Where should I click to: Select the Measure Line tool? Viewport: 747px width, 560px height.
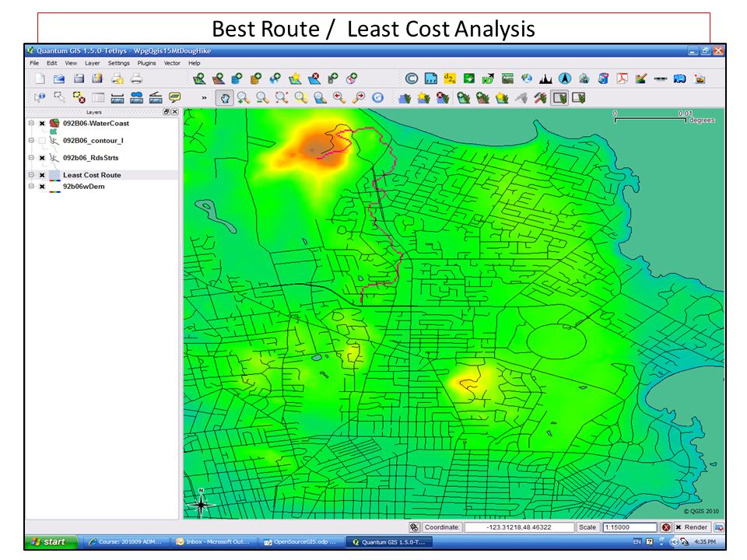click(x=117, y=98)
